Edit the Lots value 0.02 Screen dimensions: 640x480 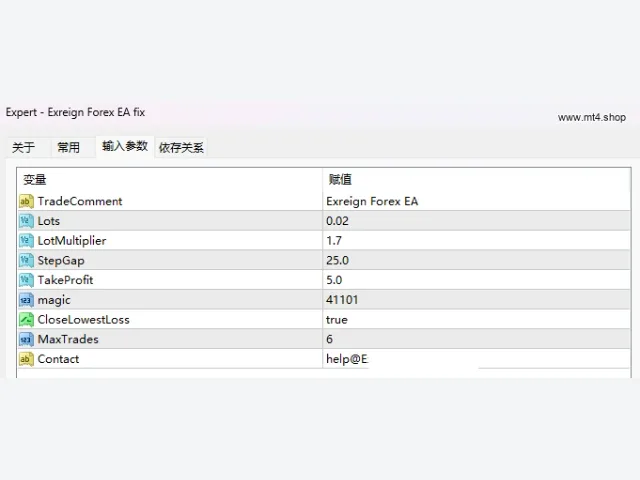(x=476, y=221)
